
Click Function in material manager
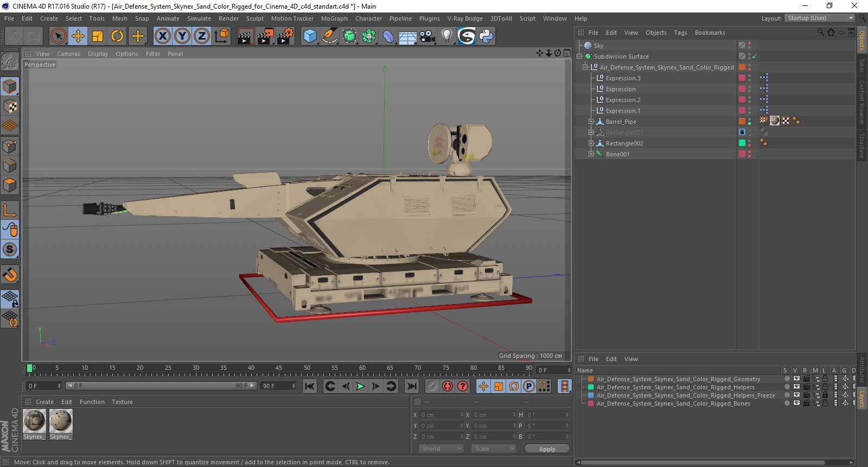click(x=92, y=402)
